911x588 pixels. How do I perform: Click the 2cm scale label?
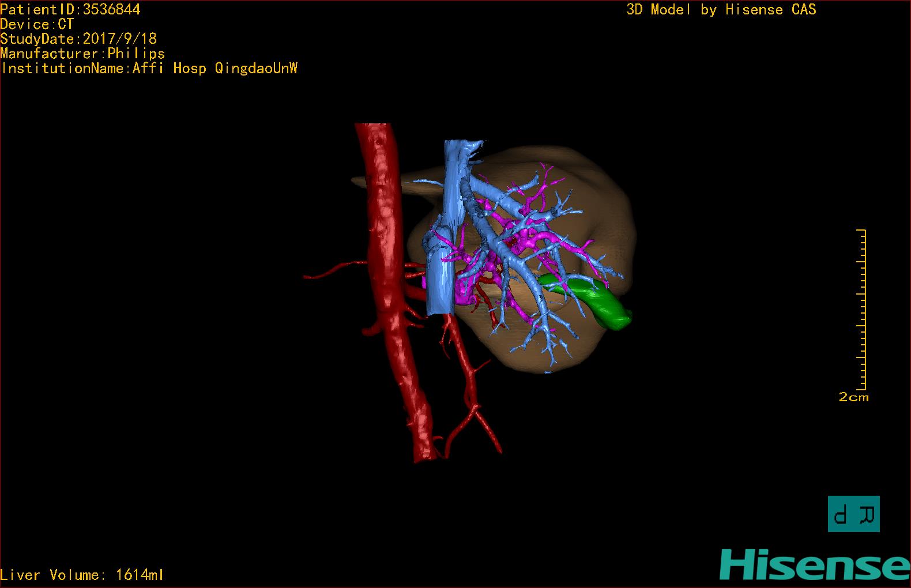click(x=853, y=397)
